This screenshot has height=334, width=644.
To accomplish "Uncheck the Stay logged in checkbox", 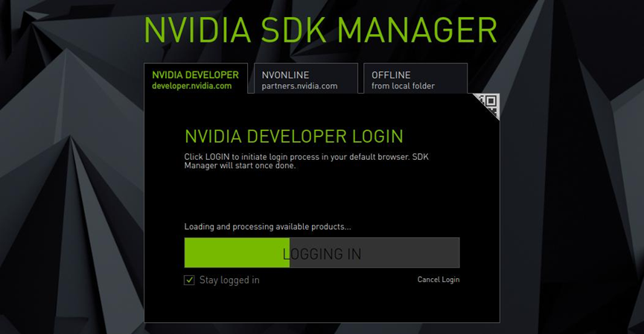I will tap(189, 280).
